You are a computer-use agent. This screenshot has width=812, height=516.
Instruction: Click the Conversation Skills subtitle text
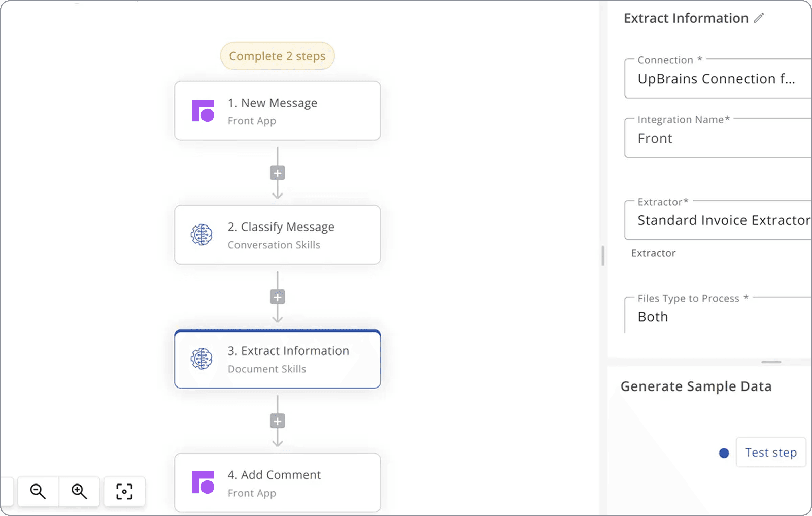click(274, 245)
